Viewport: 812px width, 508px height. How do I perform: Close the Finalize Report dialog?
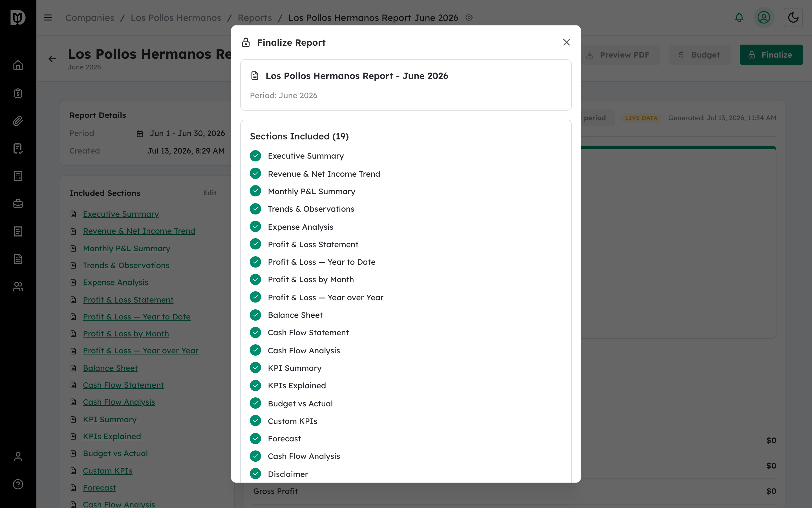[x=566, y=42]
